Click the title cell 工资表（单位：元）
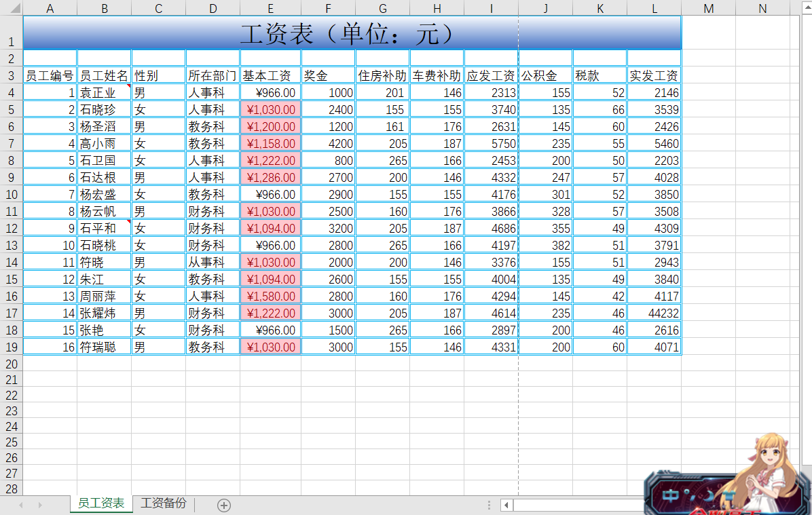The height and width of the screenshot is (515, 812). 352,33
